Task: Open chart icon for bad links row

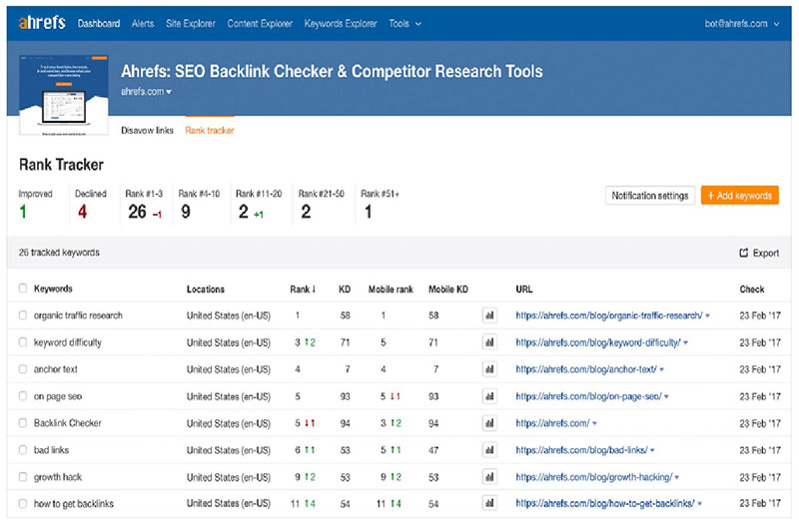Action: point(489,450)
